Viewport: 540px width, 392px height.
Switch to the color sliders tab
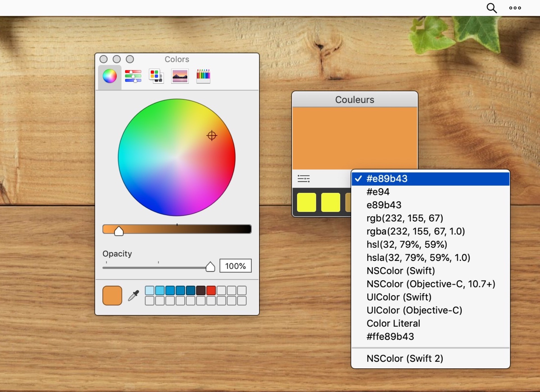(133, 76)
